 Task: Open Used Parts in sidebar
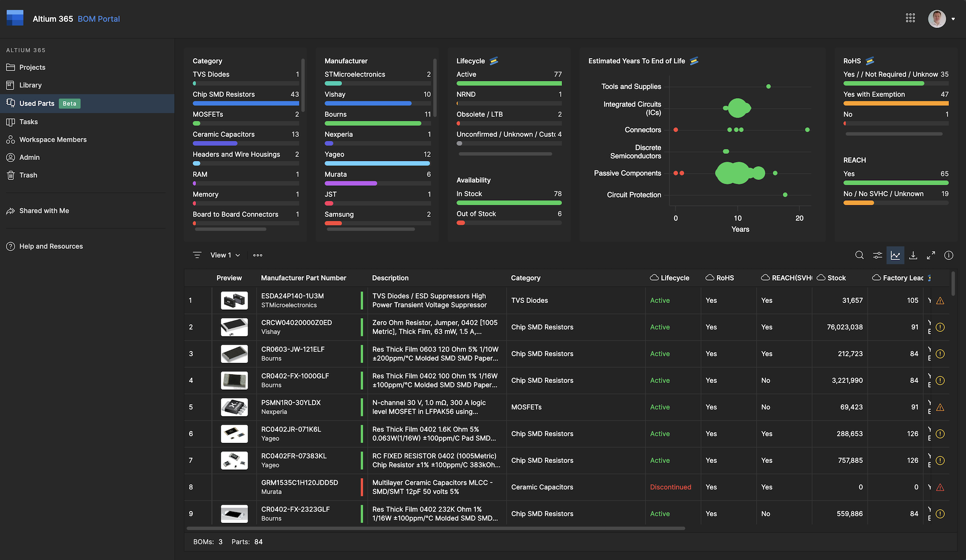pyautogui.click(x=37, y=103)
